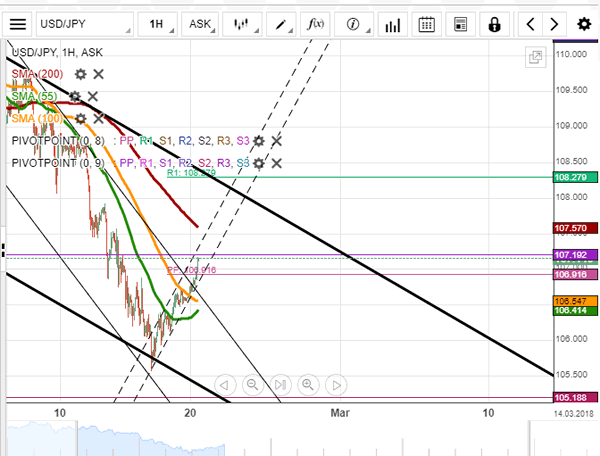
Task: Click the SMA (55) label
Action: (x=34, y=96)
